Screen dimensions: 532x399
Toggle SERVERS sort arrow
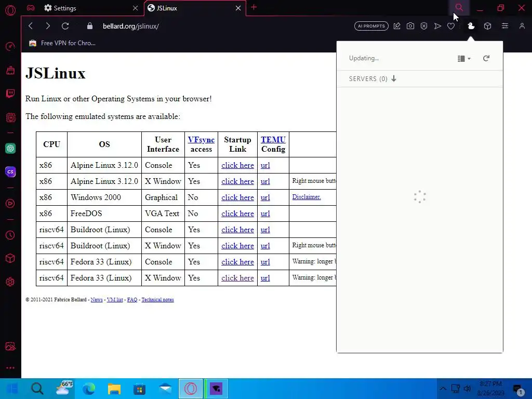pos(394,79)
